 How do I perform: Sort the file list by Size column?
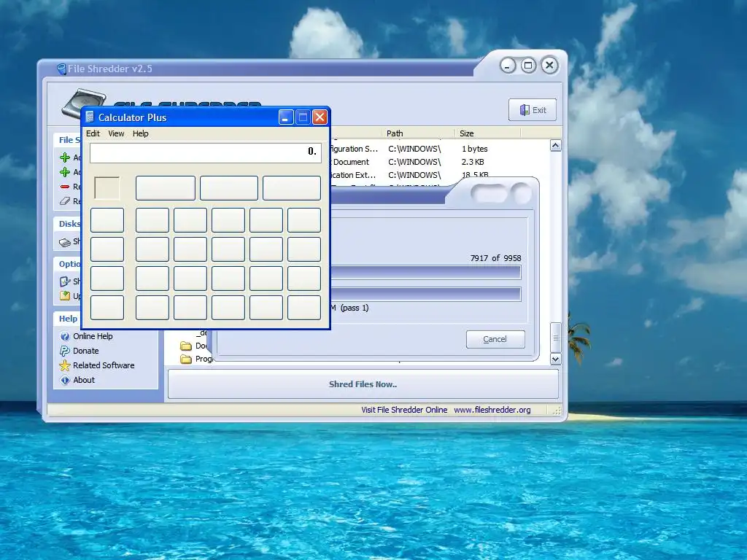(x=467, y=133)
